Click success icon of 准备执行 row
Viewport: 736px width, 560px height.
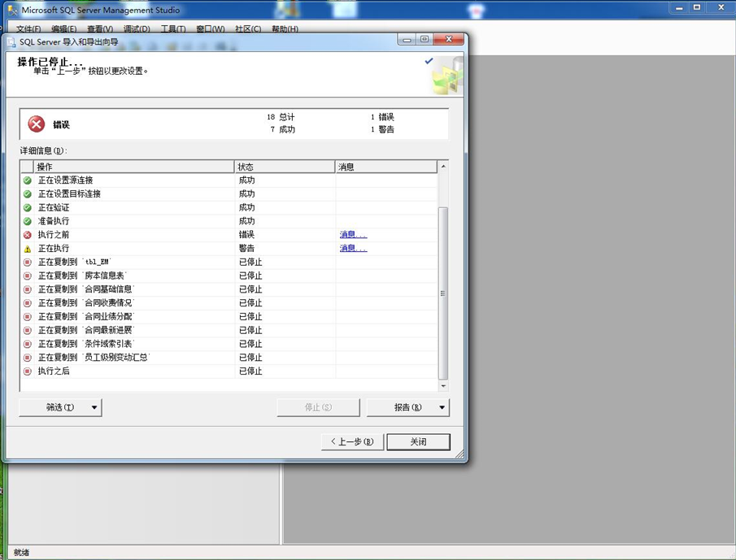27,221
